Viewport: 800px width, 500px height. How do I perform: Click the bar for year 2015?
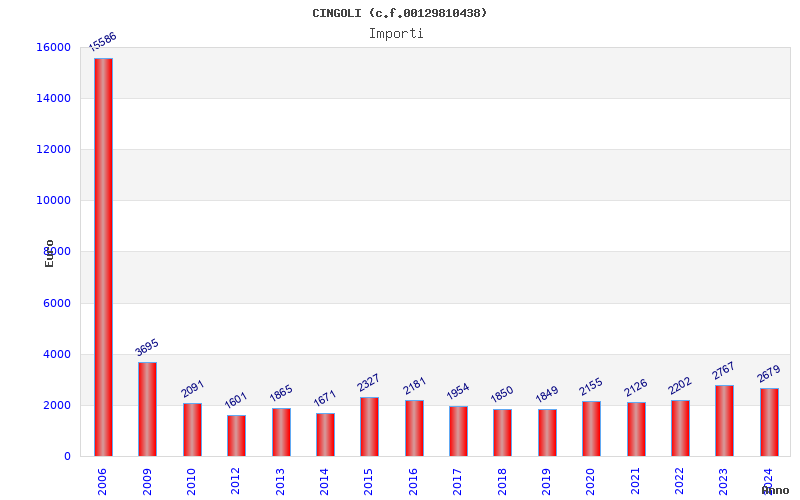[x=369, y=427]
